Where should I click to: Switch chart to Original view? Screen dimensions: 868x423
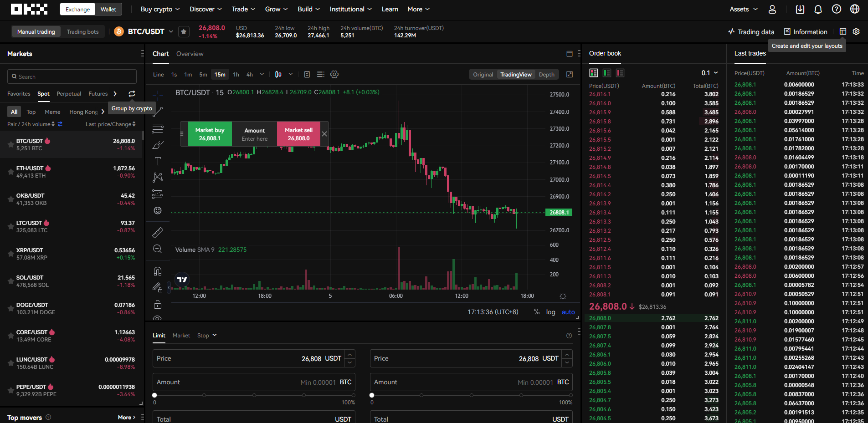pos(483,75)
